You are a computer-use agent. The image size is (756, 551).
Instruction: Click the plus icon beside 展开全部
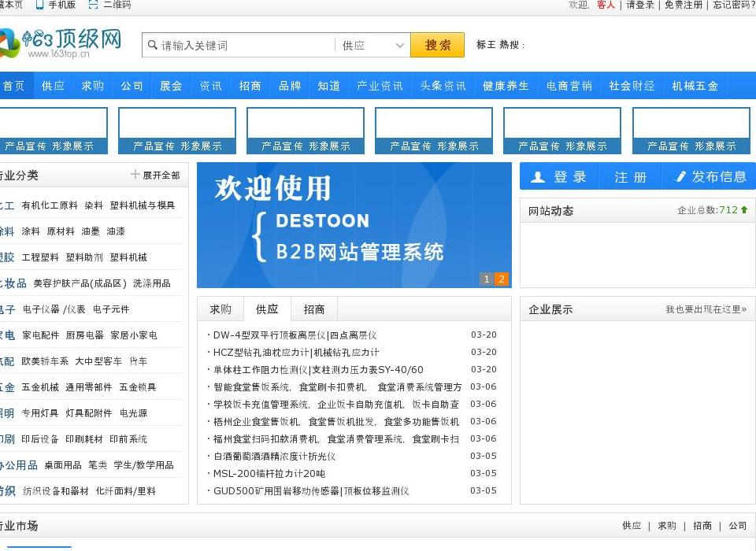tap(135, 174)
